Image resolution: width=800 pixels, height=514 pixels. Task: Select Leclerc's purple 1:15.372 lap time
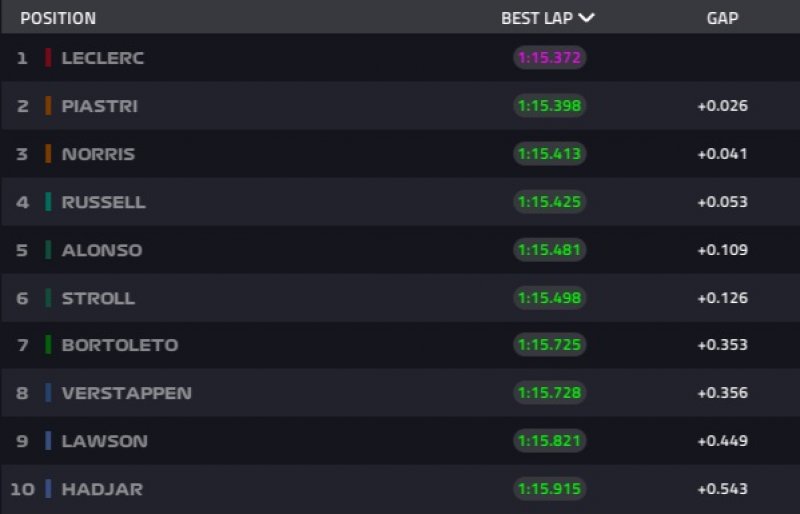[x=549, y=58]
